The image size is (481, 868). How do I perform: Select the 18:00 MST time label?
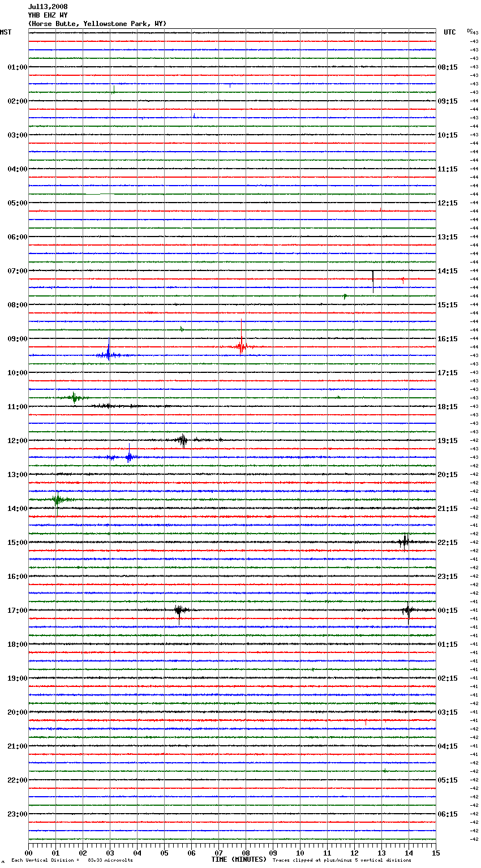tap(18, 644)
